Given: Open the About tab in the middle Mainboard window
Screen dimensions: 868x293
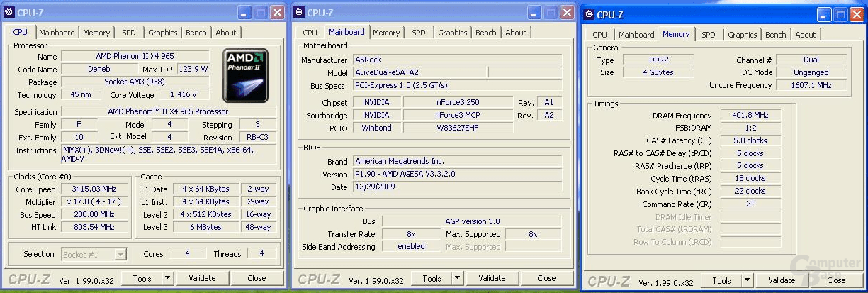Looking at the screenshot, I should 516,33.
